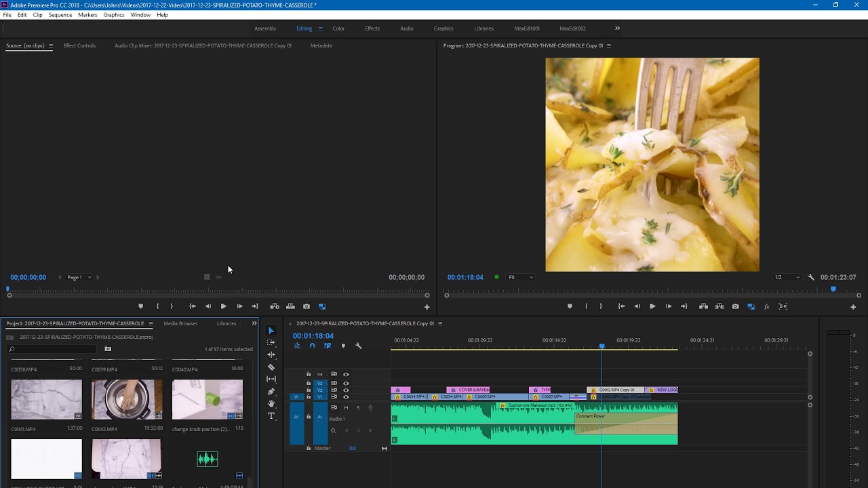Open the Fit zoom level dropdown
868x488 pixels.
pos(521,277)
